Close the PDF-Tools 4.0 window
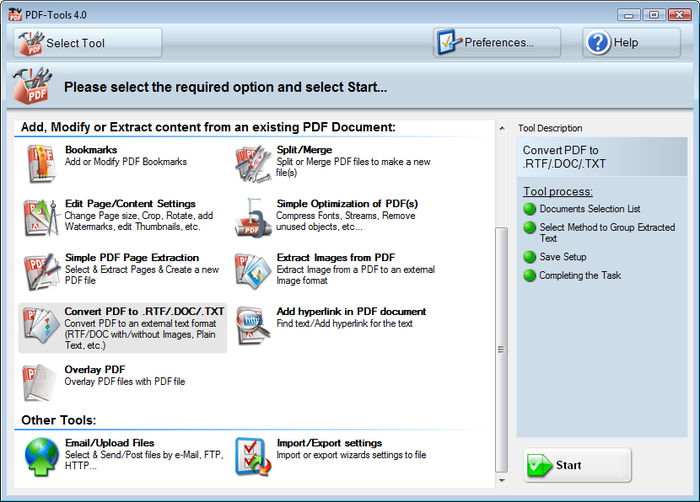 pos(679,15)
